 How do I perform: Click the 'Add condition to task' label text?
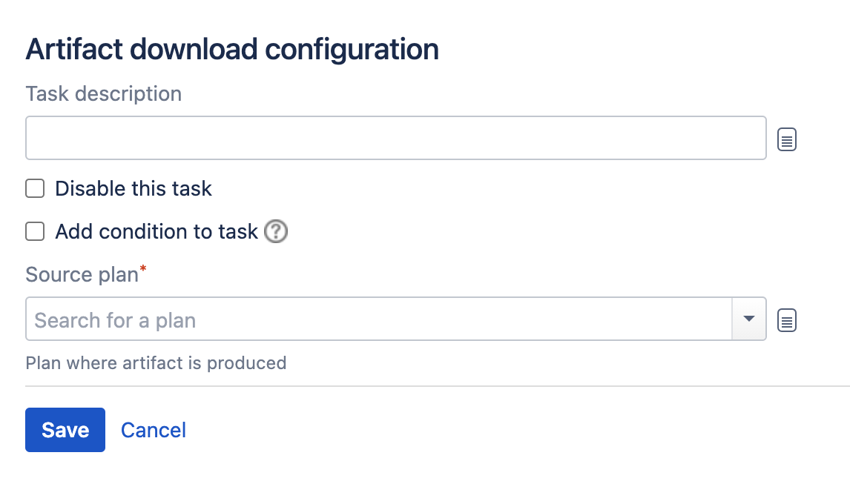point(157,231)
